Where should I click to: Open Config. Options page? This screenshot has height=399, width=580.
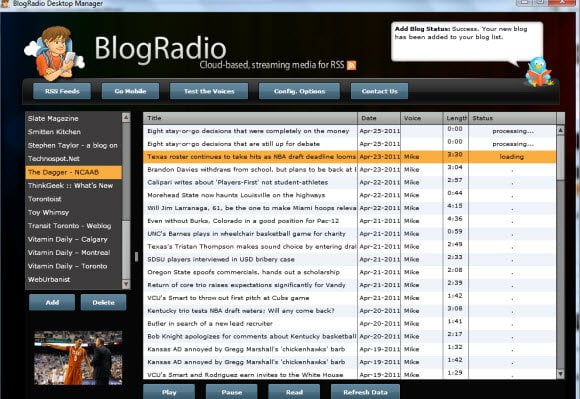(x=299, y=91)
